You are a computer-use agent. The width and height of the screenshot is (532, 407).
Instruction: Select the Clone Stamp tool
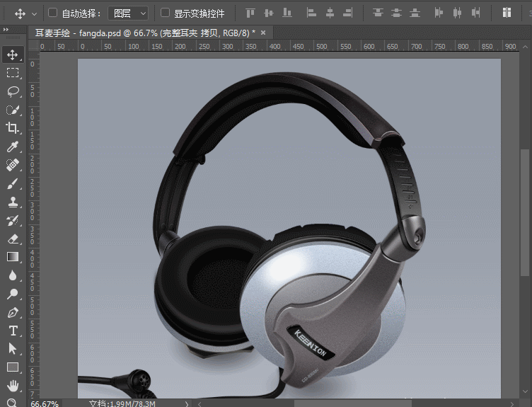(13, 202)
